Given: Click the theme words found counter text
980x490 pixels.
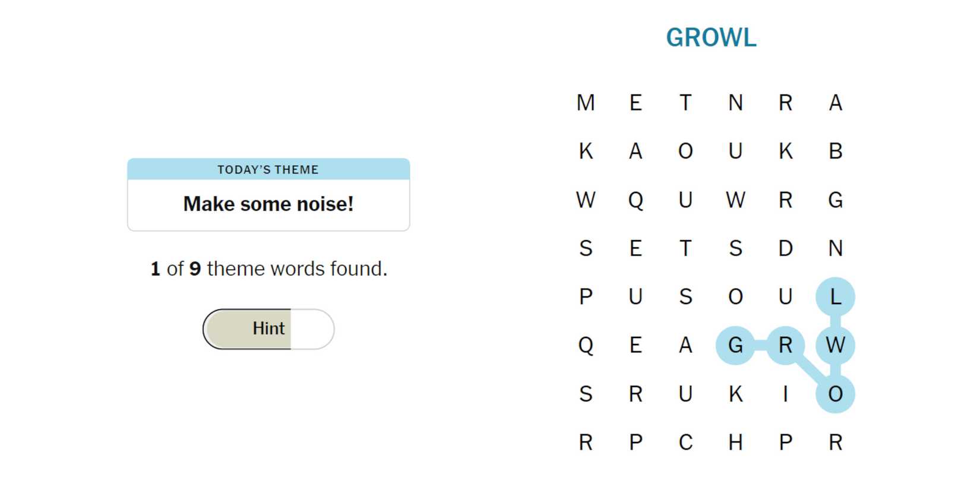Looking at the screenshot, I should [268, 268].
